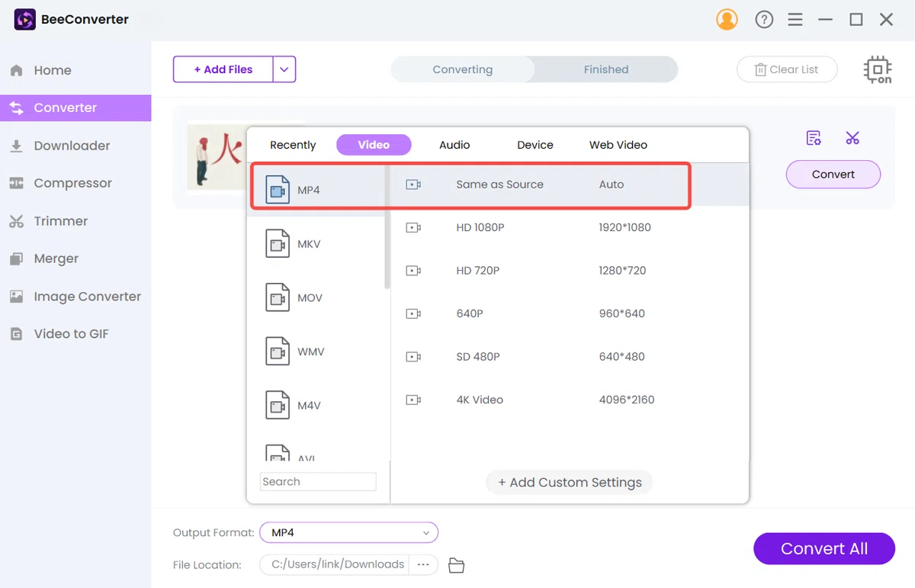Image resolution: width=915 pixels, height=588 pixels.
Task: Click the format Search input field
Action: [318, 481]
